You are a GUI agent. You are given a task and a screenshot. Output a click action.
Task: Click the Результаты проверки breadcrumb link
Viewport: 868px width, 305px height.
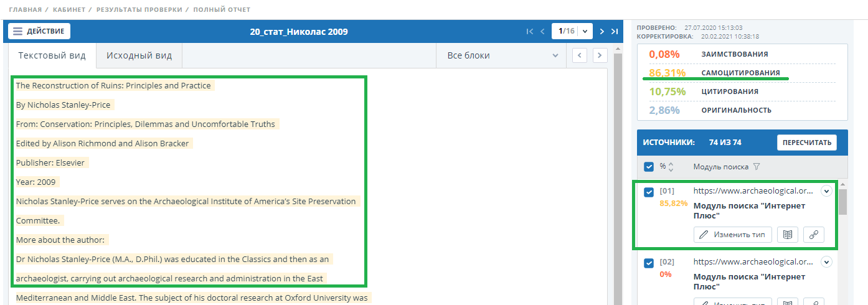[x=139, y=10]
